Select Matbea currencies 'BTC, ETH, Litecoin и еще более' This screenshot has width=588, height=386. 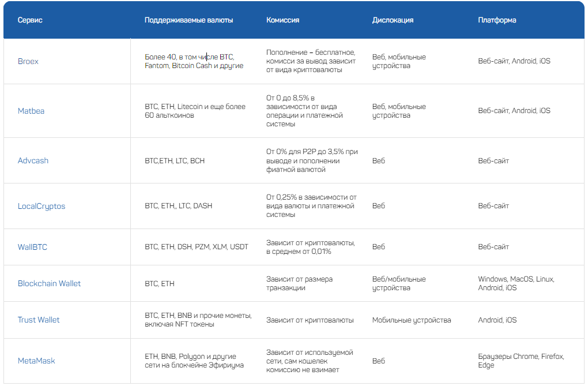tap(195, 107)
